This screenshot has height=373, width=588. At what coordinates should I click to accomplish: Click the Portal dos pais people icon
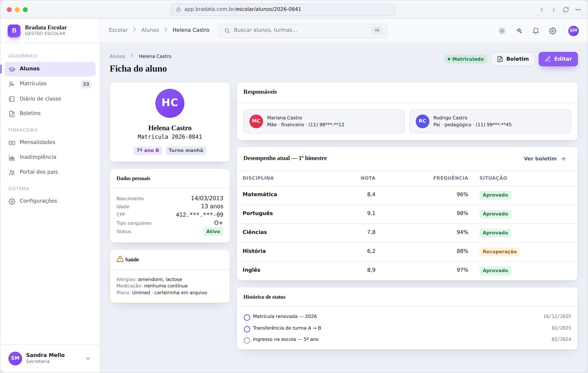[12, 172]
